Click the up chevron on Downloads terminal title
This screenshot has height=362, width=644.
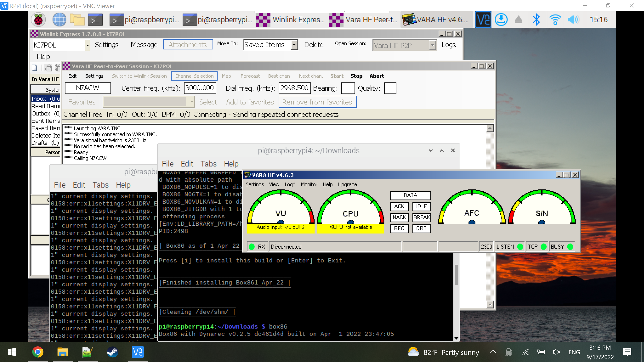click(442, 150)
